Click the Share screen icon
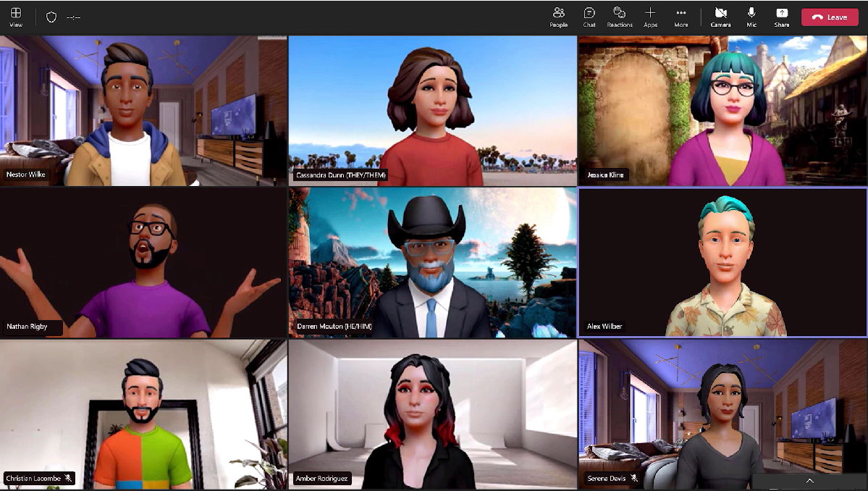Screen dimensions: 868x491 click(782, 17)
